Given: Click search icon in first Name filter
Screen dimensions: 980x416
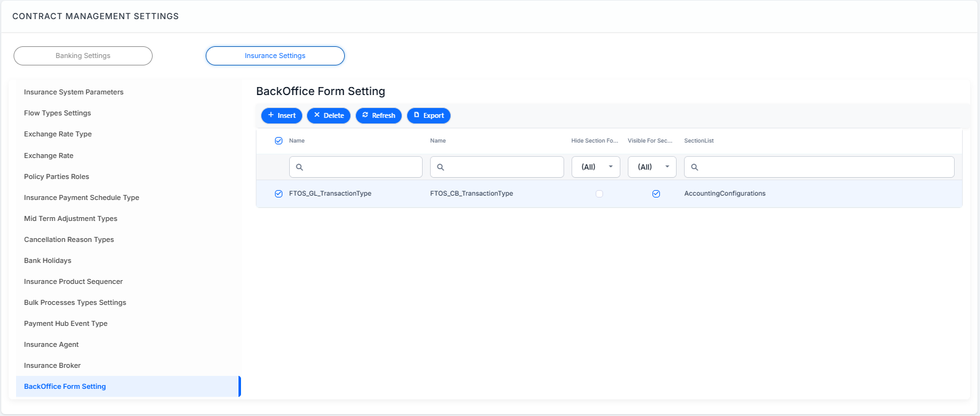Looking at the screenshot, I should (300, 167).
